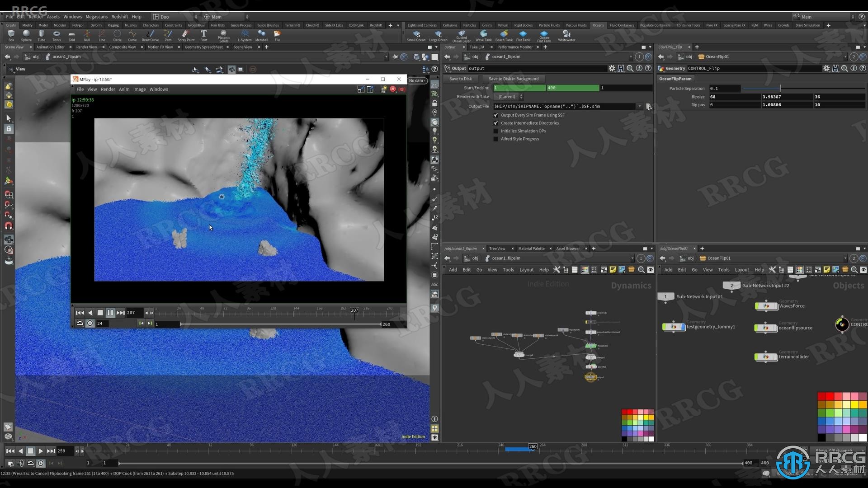The height and width of the screenshot is (488, 868).
Task: Pick the red swatch in the right color palette
Action: [821, 396]
